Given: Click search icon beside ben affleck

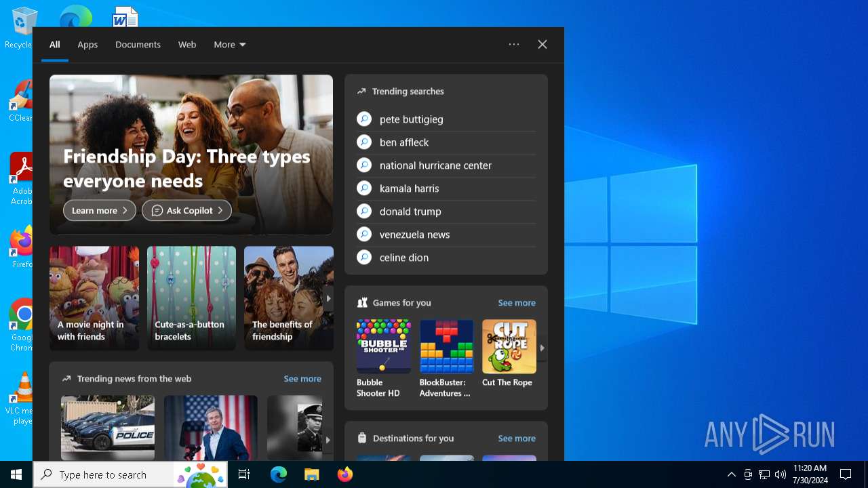Looking at the screenshot, I should [x=364, y=142].
